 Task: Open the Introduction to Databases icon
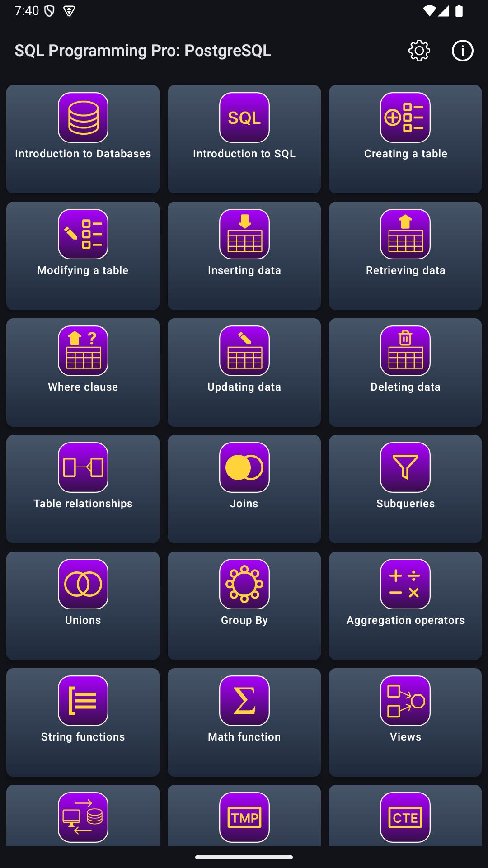point(83,118)
